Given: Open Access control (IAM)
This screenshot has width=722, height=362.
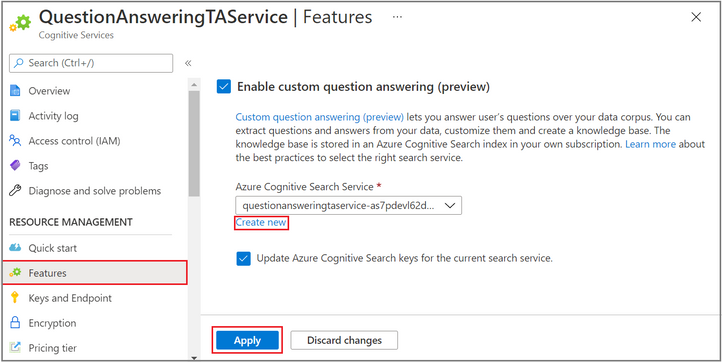Looking at the screenshot, I should (x=74, y=140).
